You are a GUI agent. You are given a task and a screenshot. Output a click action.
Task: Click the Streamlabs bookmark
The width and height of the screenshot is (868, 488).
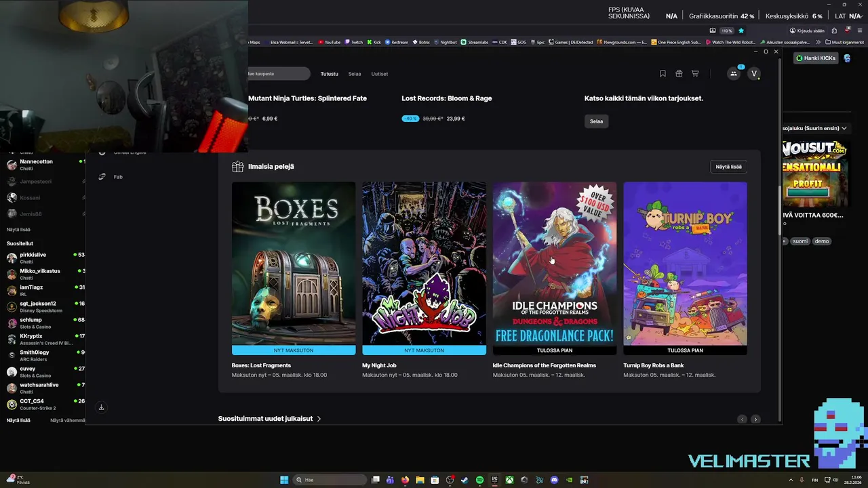475,42
